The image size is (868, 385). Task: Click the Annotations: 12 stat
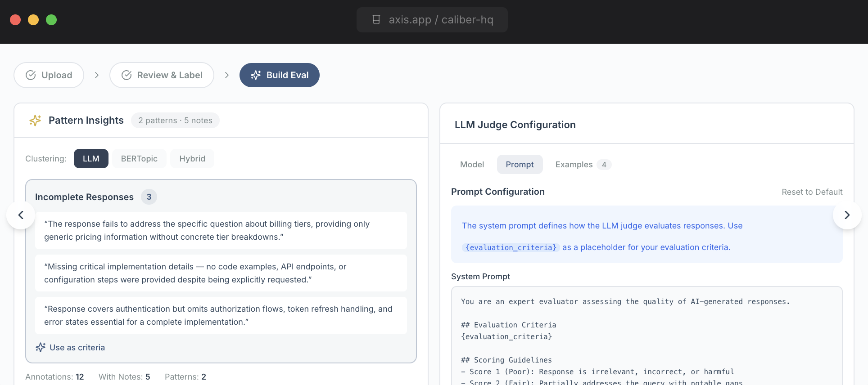tap(54, 377)
